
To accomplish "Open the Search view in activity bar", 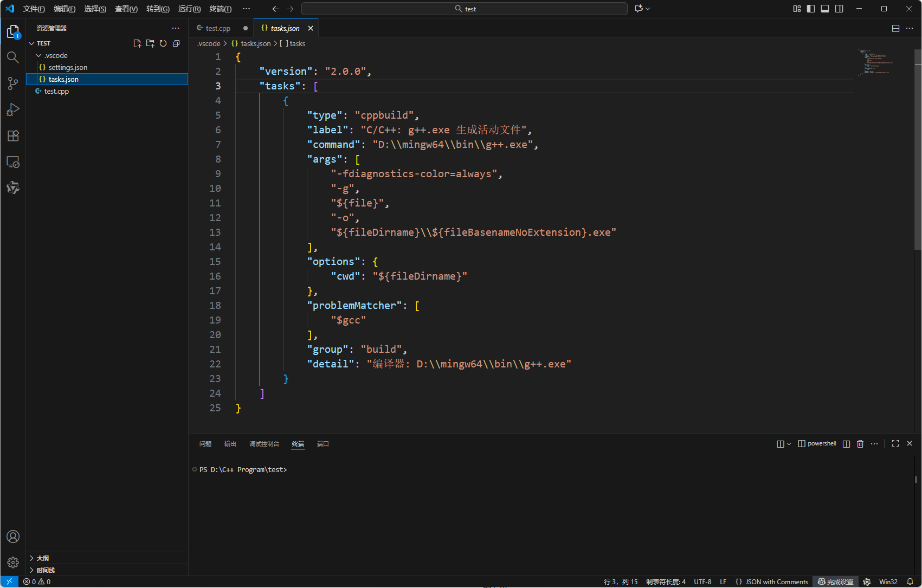I will 13,57.
